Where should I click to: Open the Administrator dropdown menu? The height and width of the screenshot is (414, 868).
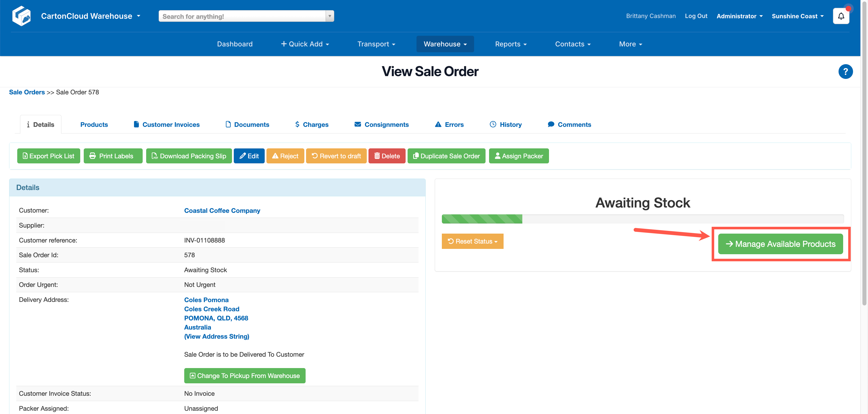click(x=739, y=16)
